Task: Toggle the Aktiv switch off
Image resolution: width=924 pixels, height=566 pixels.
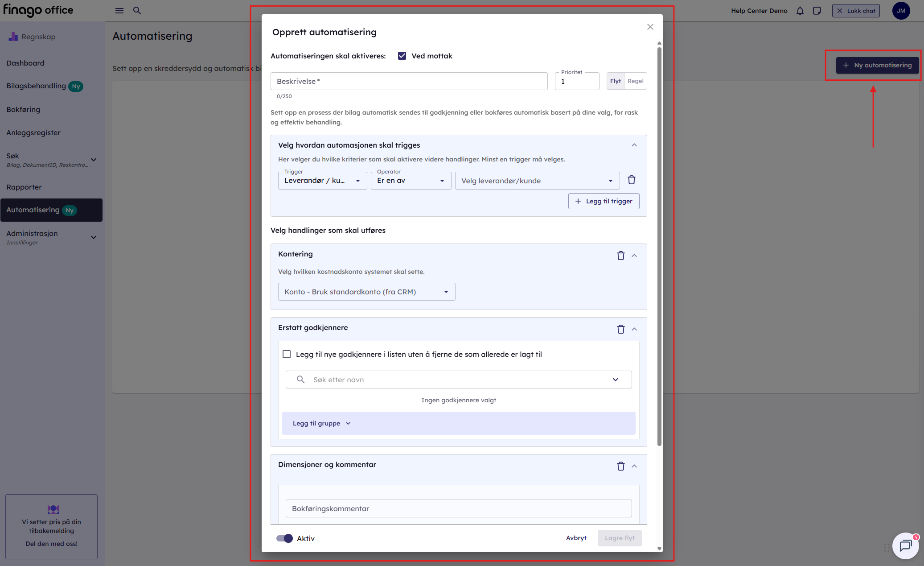Action: click(284, 538)
